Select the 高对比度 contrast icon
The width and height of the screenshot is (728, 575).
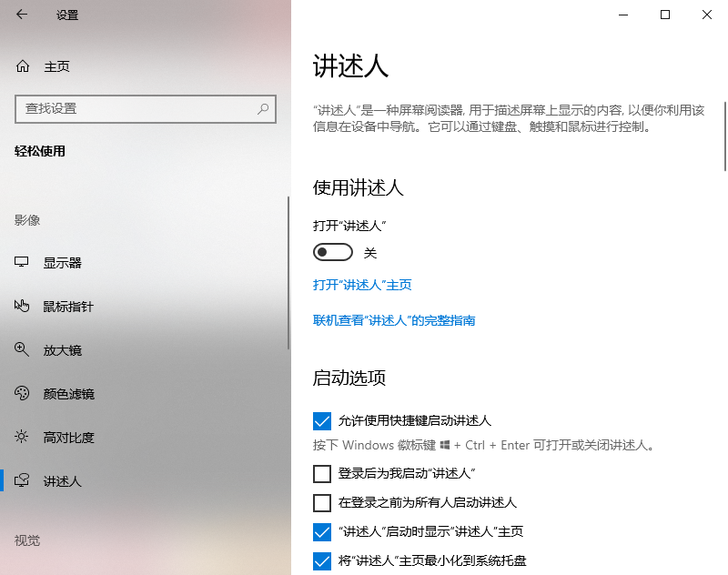pyautogui.click(x=22, y=438)
